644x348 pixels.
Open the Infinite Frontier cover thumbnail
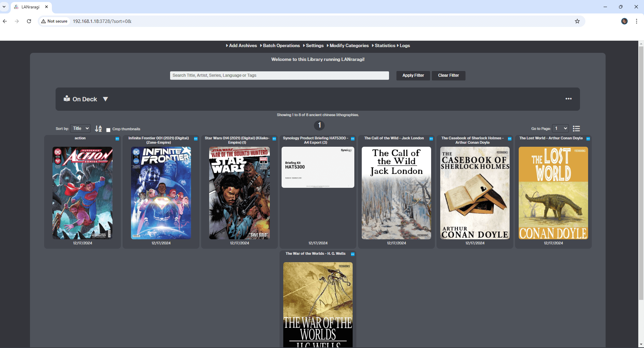pyautogui.click(x=161, y=193)
